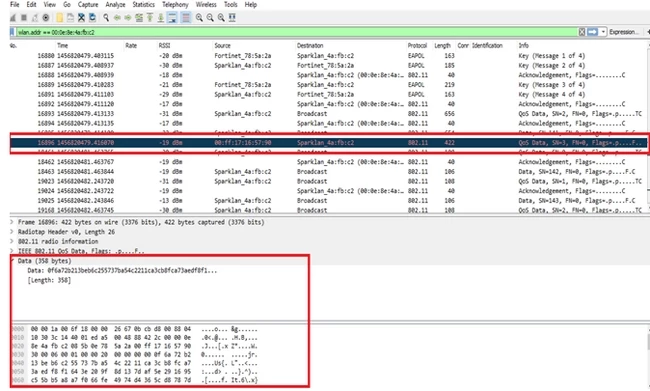The image size is (650, 391).
Task: Toggle auto-scroll during live capture
Action: [x=172, y=17]
